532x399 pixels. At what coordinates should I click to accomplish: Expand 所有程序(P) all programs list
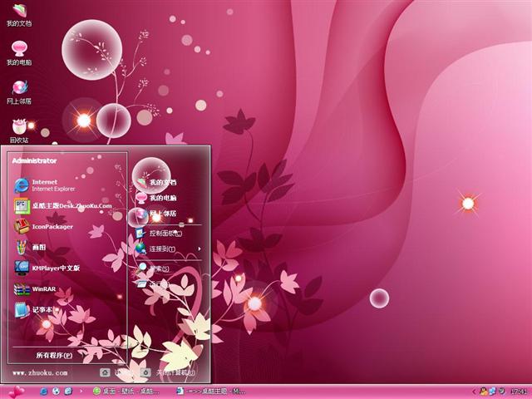point(54,355)
